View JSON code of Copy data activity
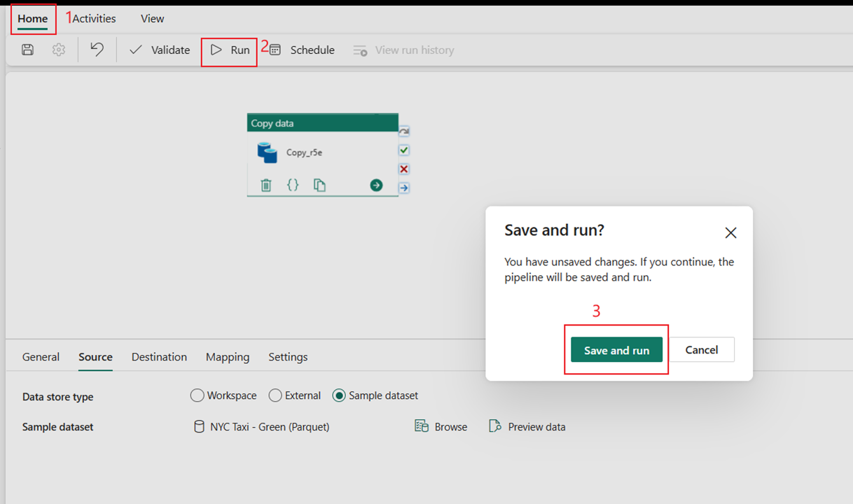This screenshot has height=504, width=853. pos(293,185)
